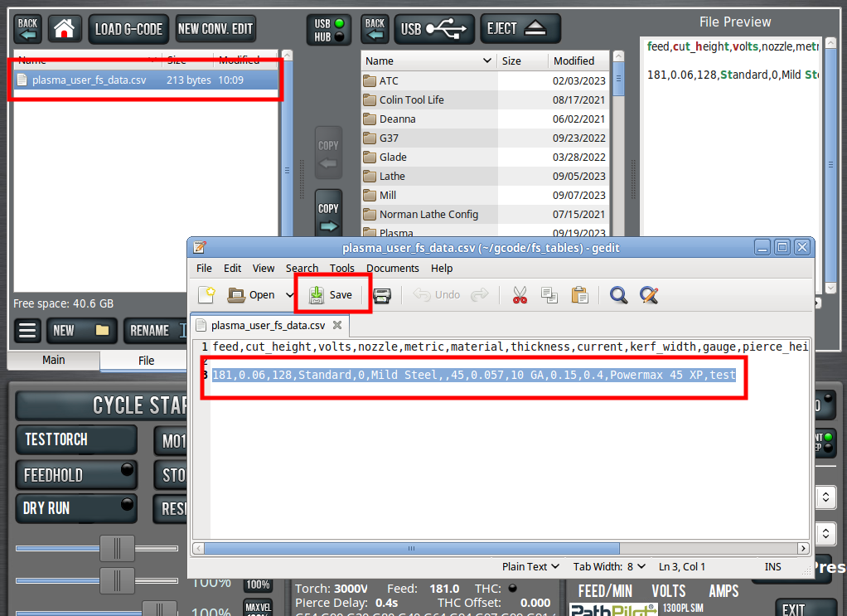Open the Documents menu in gedit
Screen dimensions: 847x616
[x=393, y=268]
